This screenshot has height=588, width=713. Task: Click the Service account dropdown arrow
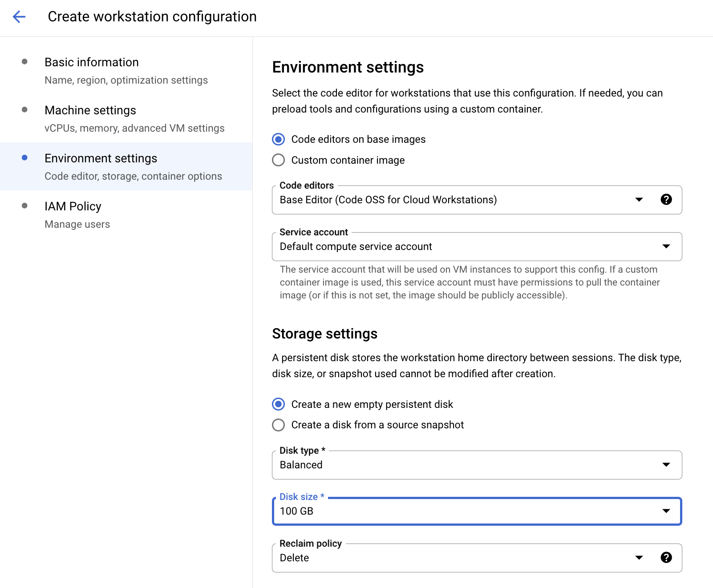pos(666,246)
